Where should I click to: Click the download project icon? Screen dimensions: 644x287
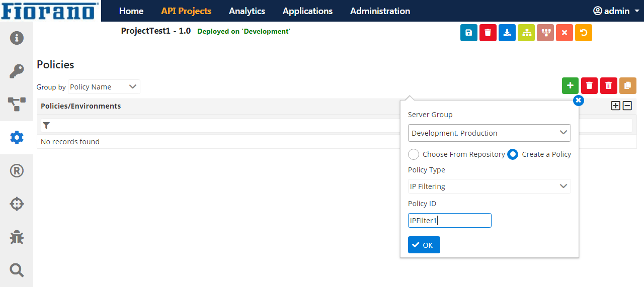[x=507, y=33]
